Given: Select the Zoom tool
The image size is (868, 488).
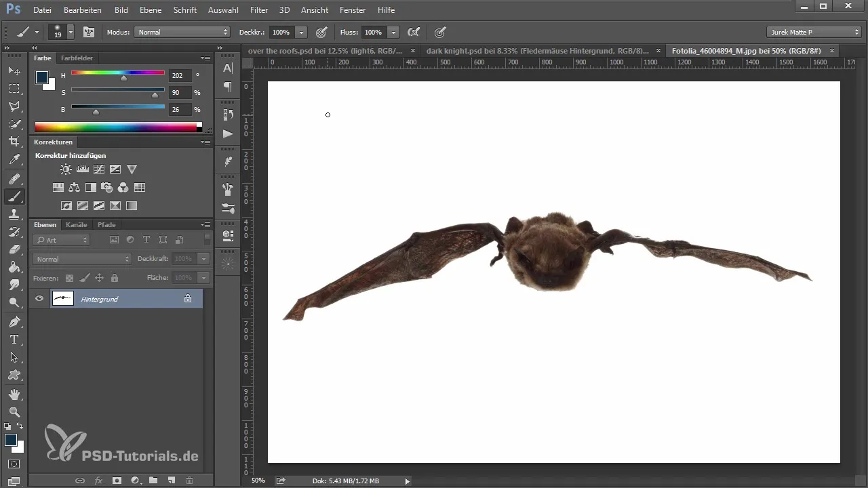Looking at the screenshot, I should 14,411.
